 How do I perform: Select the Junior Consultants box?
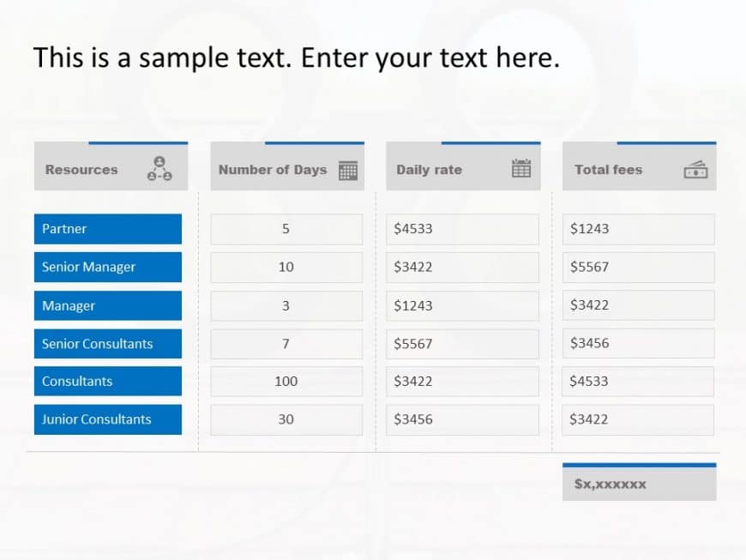click(x=108, y=419)
